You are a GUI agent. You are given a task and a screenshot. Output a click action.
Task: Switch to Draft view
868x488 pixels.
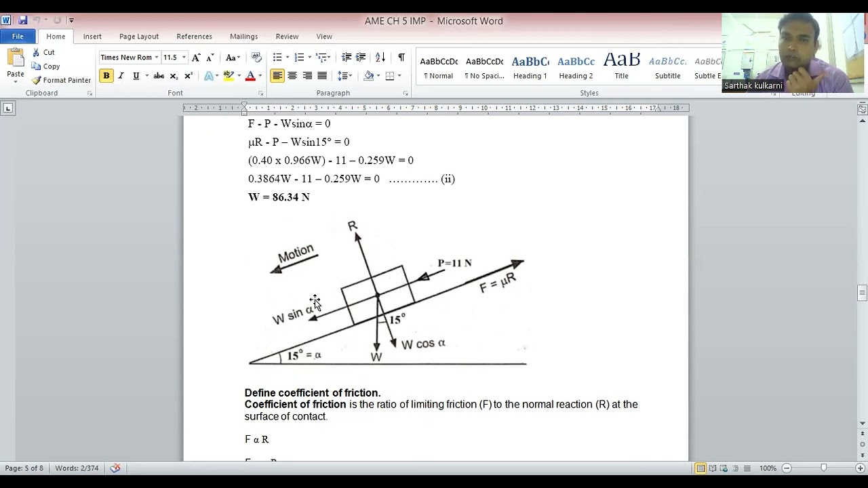[x=746, y=468]
